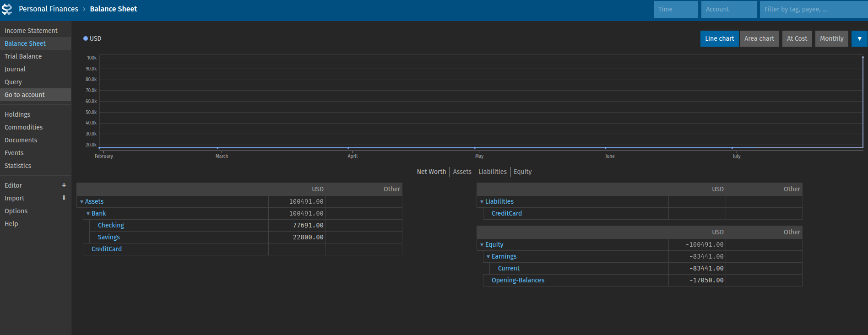Focus the Account filter field

tap(729, 9)
